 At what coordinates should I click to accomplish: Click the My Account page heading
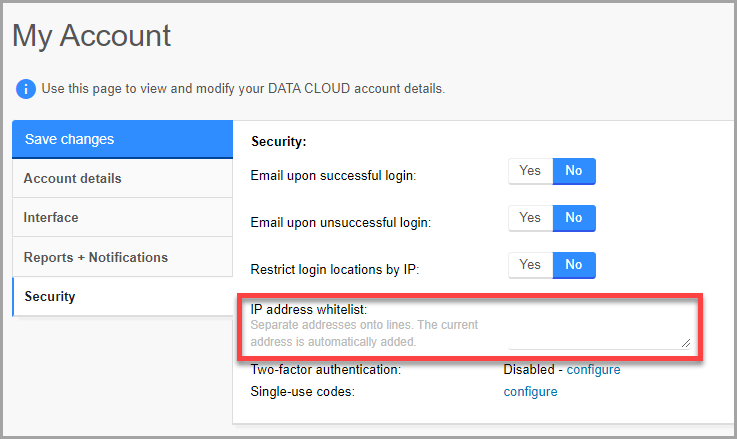point(92,36)
